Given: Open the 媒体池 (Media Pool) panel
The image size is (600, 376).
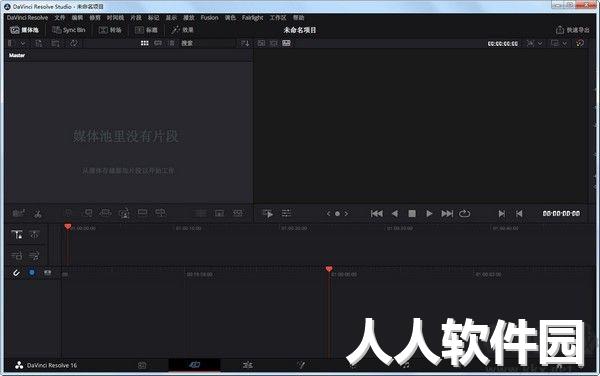Looking at the screenshot, I should (x=24, y=30).
